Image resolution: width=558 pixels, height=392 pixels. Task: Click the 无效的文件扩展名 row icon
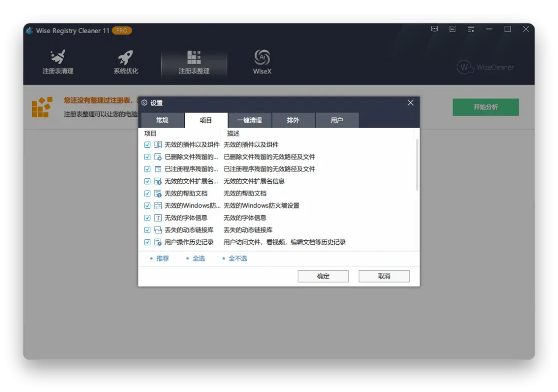(x=158, y=181)
